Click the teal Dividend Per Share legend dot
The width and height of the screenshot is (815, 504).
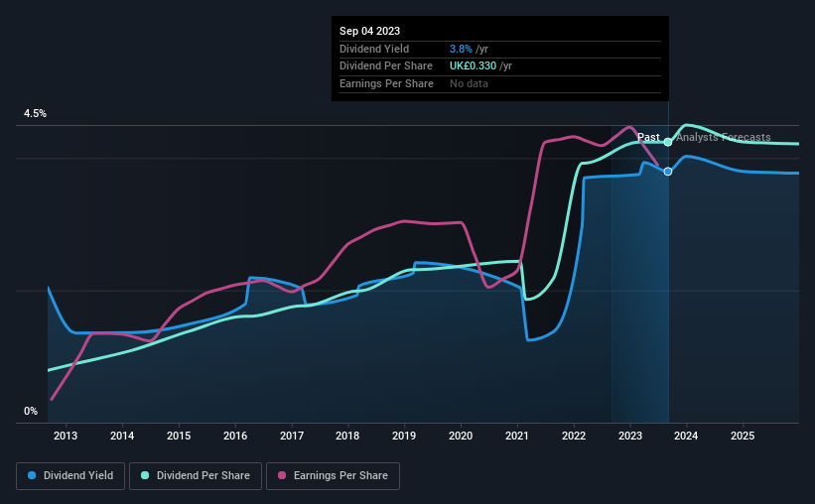tap(145, 475)
